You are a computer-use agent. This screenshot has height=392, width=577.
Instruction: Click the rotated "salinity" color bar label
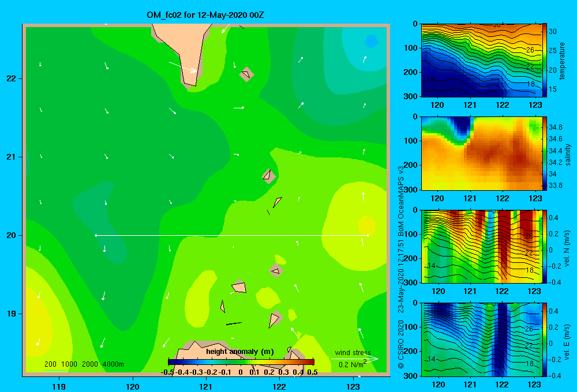click(x=568, y=154)
